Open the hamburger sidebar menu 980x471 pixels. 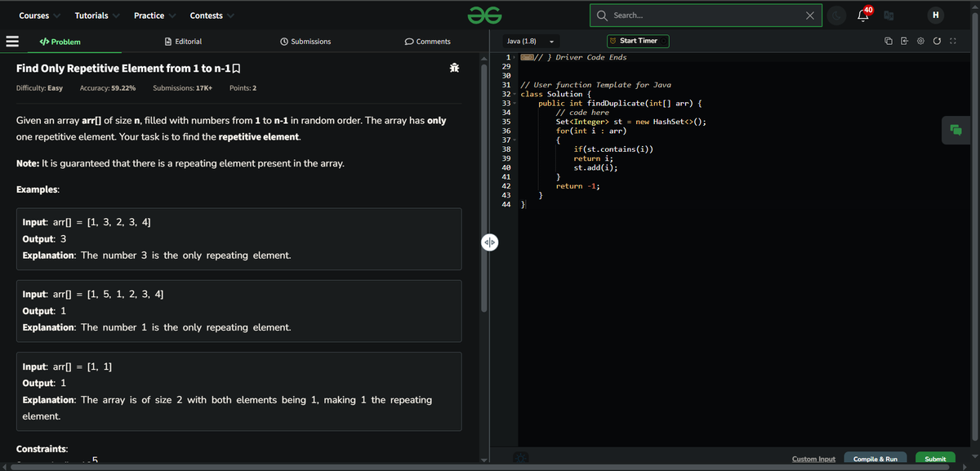[x=12, y=41]
